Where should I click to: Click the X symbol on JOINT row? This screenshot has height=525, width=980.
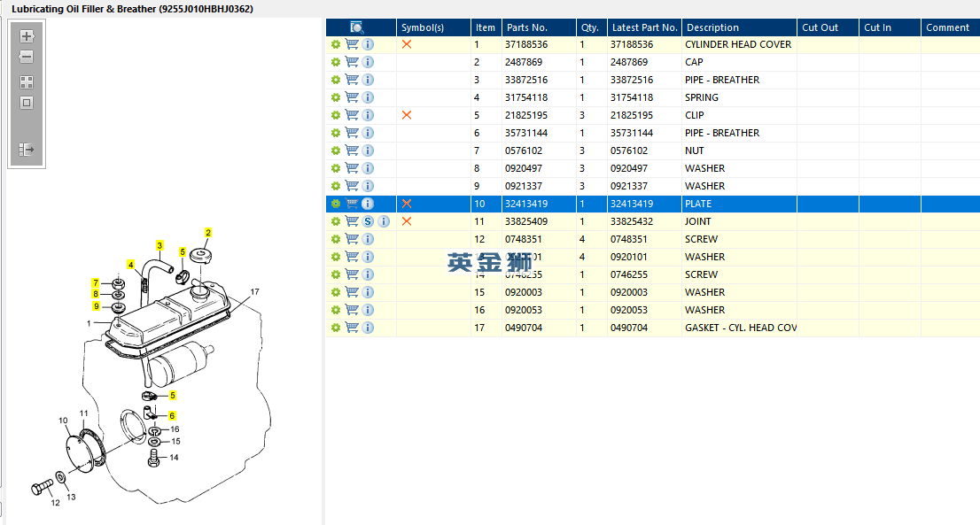(406, 221)
